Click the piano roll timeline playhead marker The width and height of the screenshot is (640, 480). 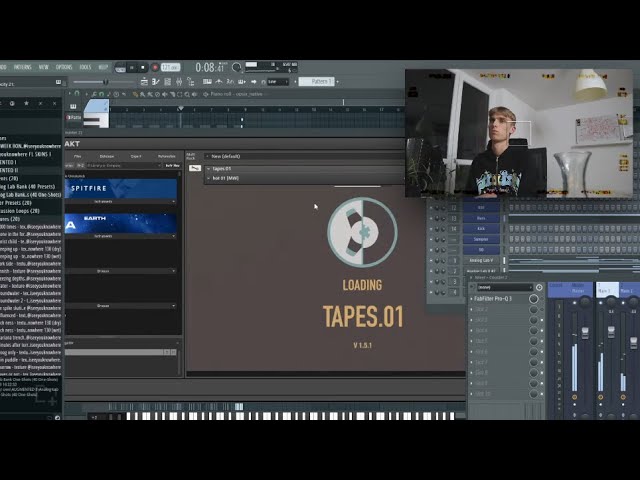point(181,109)
